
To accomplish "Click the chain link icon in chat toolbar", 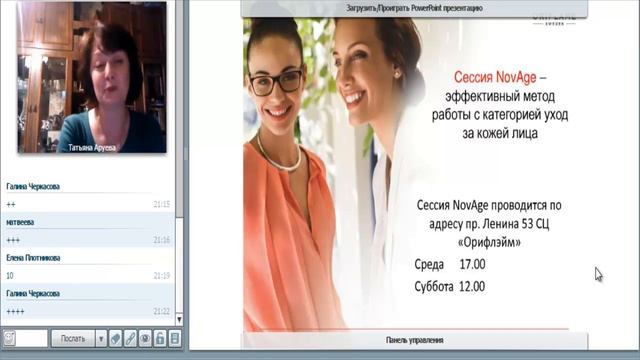I will click(x=130, y=339).
